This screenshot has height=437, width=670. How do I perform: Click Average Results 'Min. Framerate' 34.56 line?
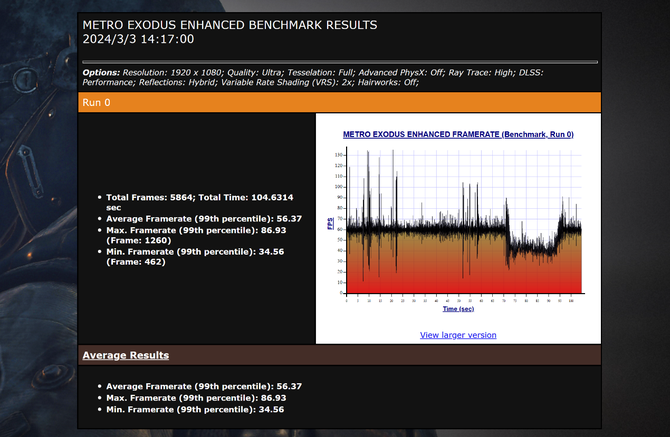pyautogui.click(x=195, y=409)
